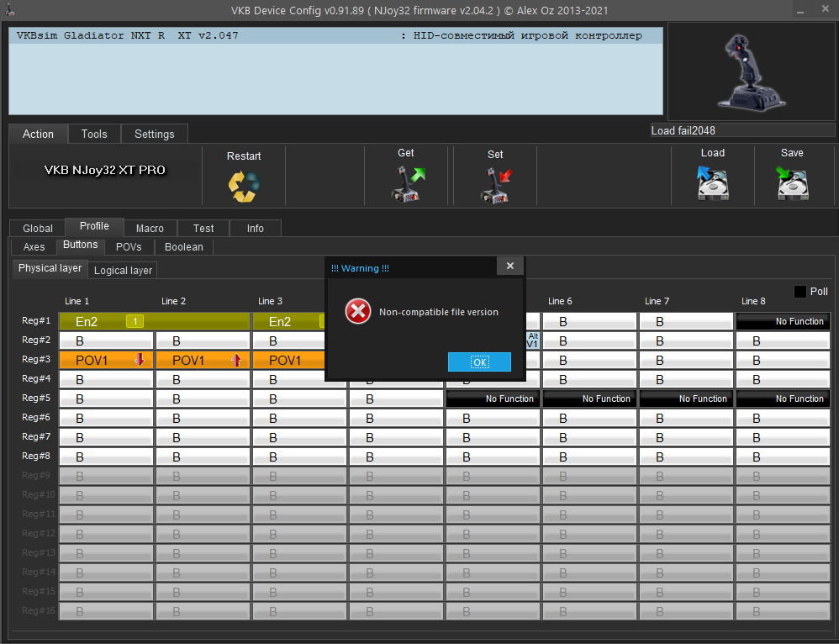Select the Logical layer tab
Image resolution: width=839 pixels, height=644 pixels.
tap(123, 271)
